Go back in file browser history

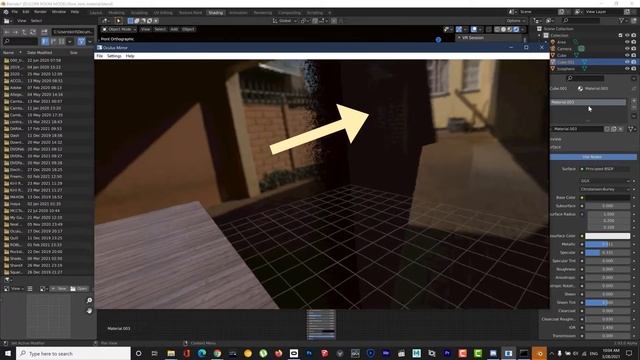[x=7, y=32]
